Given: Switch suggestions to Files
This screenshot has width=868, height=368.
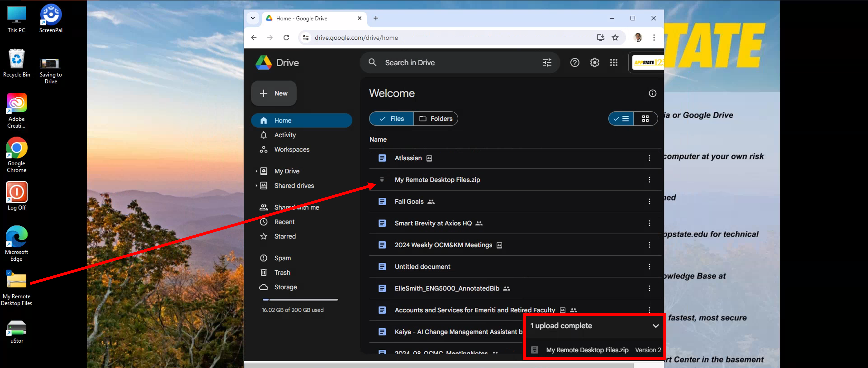Looking at the screenshot, I should [391, 119].
